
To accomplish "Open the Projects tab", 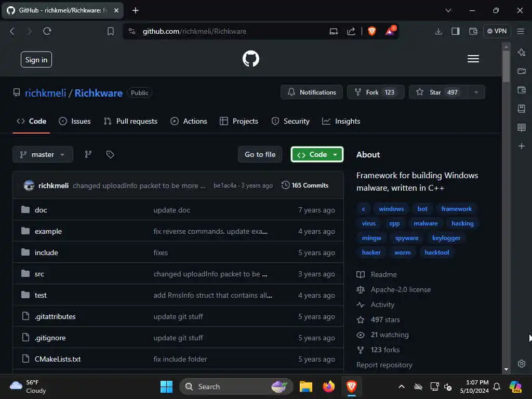I will pos(239,121).
